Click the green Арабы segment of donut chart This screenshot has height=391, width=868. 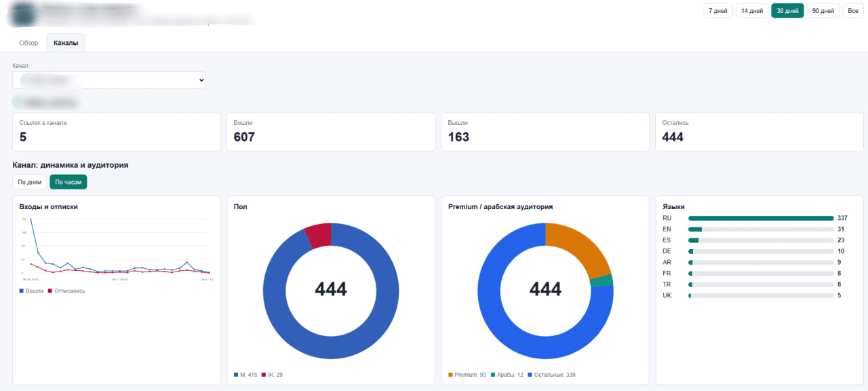(x=601, y=281)
